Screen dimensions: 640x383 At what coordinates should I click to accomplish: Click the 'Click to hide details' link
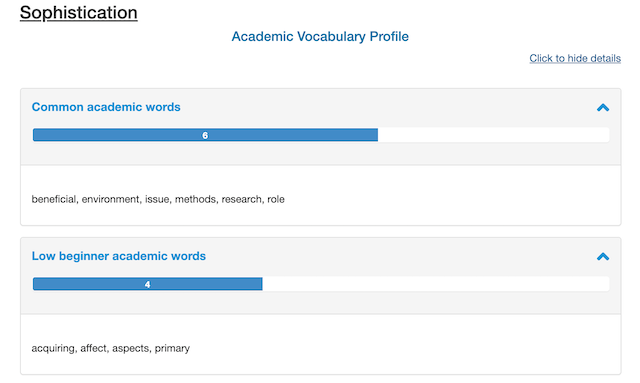(575, 58)
